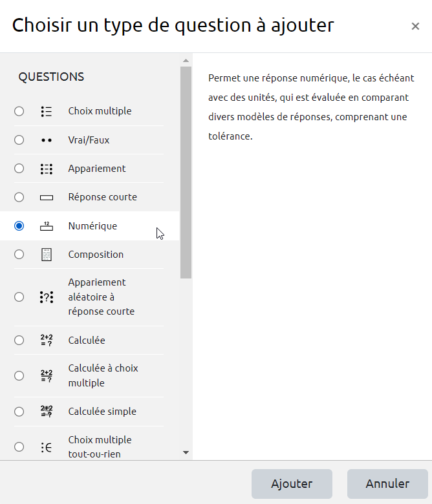Image resolution: width=432 pixels, height=504 pixels.
Task: Pick the Appariement aléatoire à réponse courte label
Action: [x=101, y=297]
